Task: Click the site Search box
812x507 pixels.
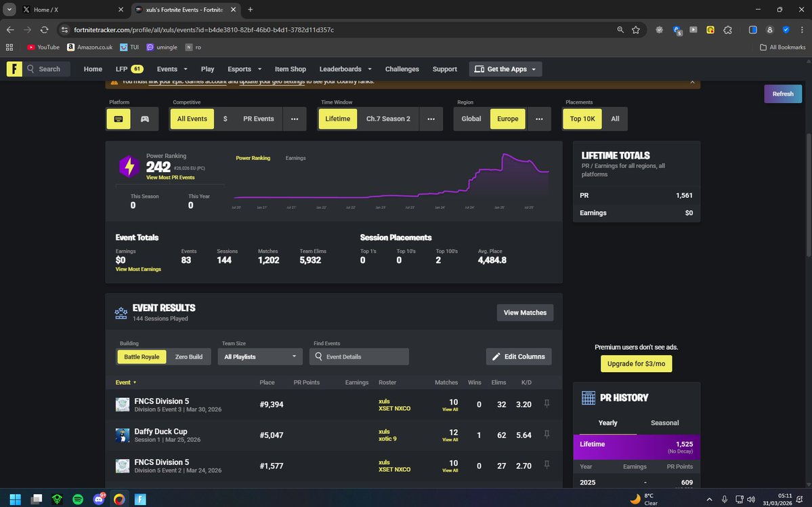Action: tap(47, 69)
